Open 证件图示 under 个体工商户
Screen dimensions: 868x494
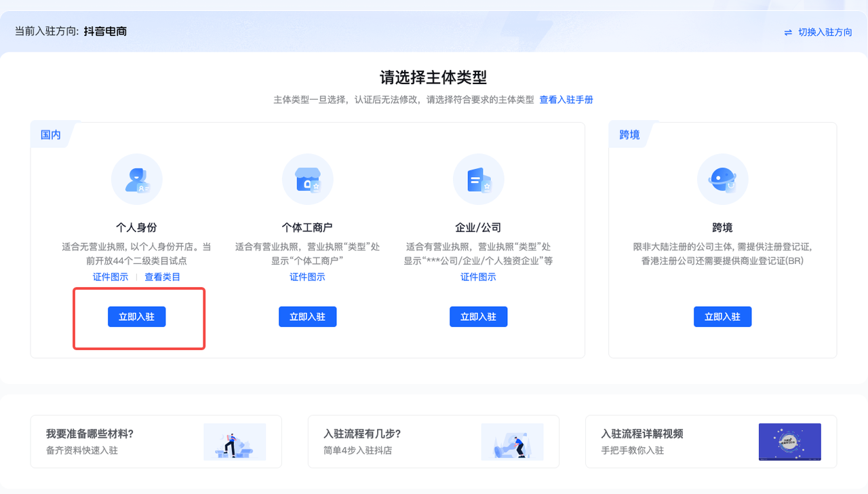point(307,277)
